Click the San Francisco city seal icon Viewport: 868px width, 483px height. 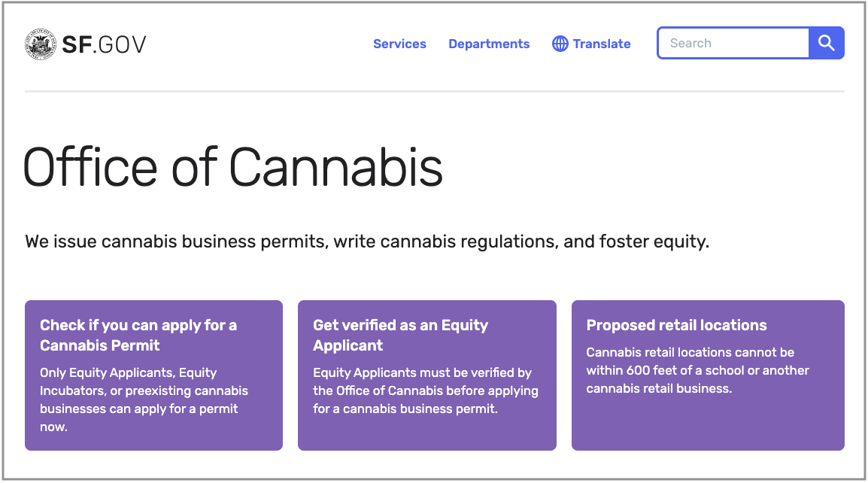41,44
